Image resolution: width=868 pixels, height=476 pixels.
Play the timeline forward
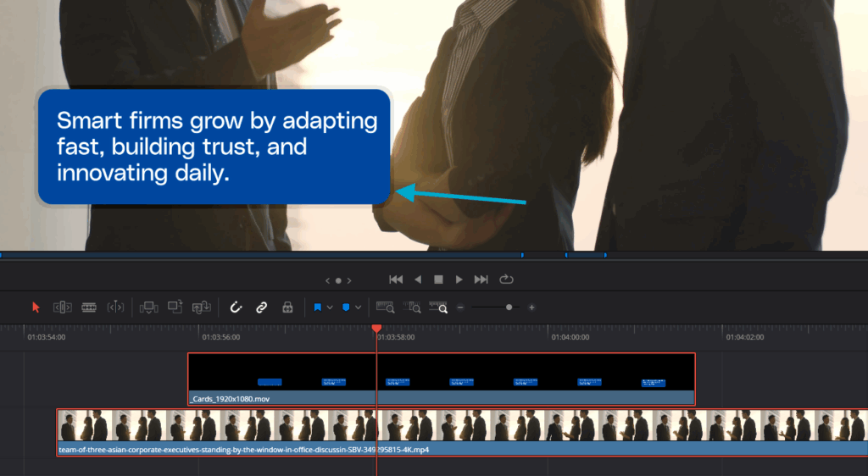[x=459, y=280]
